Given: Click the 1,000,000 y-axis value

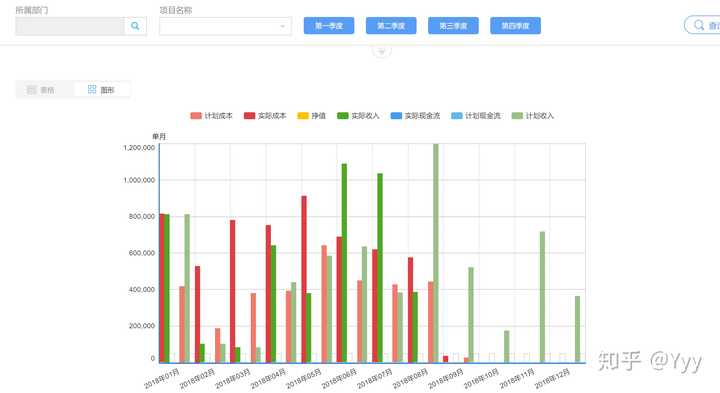Looking at the screenshot, I should click(139, 180).
